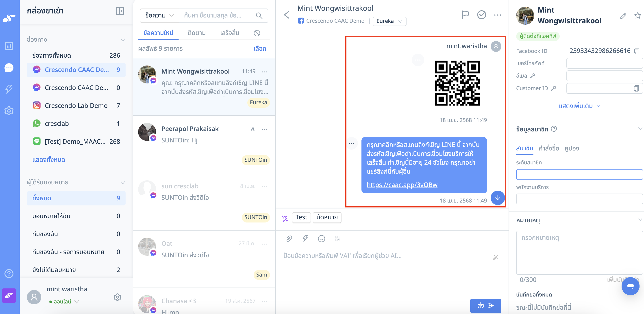
Task: Open the blocked conversations tab icon
Action: click(x=257, y=33)
